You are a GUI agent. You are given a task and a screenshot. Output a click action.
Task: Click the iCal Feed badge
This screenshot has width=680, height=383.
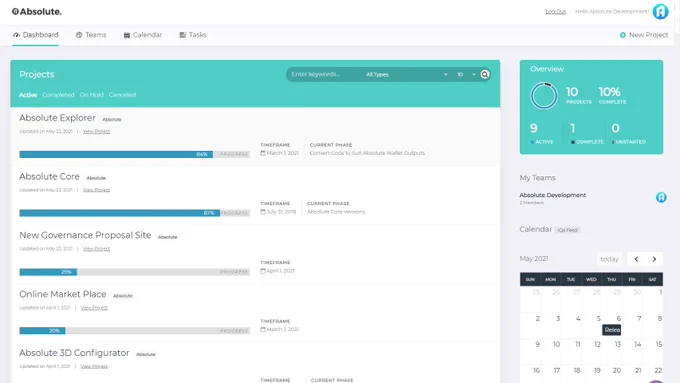568,230
